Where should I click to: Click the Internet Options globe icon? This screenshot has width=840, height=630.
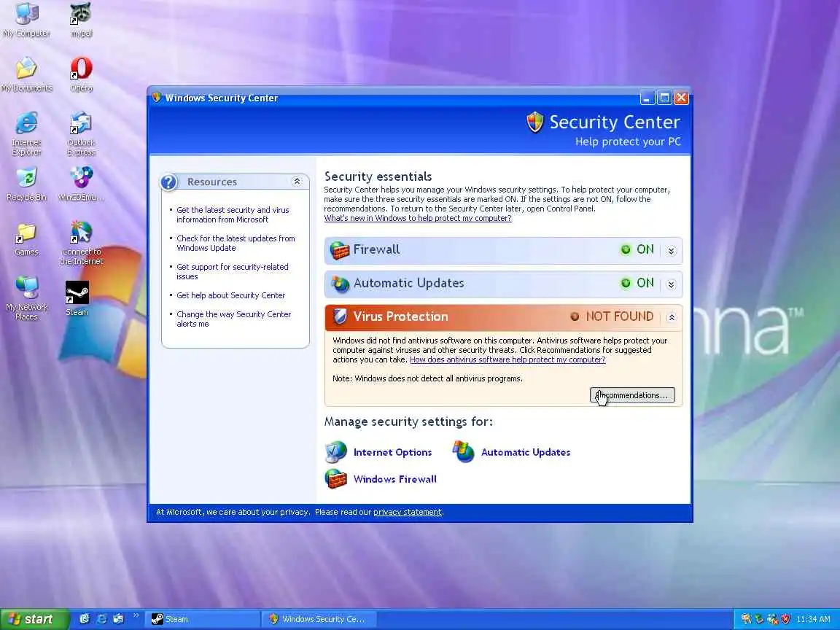[336, 452]
